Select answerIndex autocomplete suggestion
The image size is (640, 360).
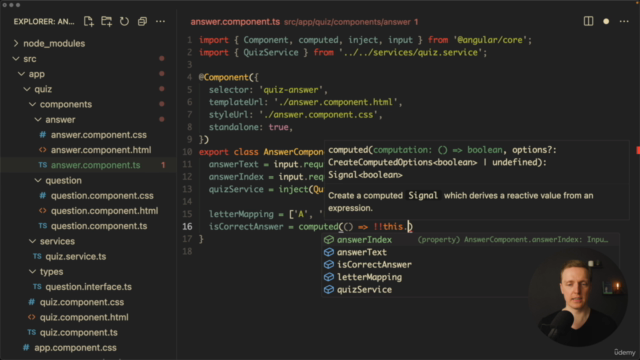click(470, 240)
